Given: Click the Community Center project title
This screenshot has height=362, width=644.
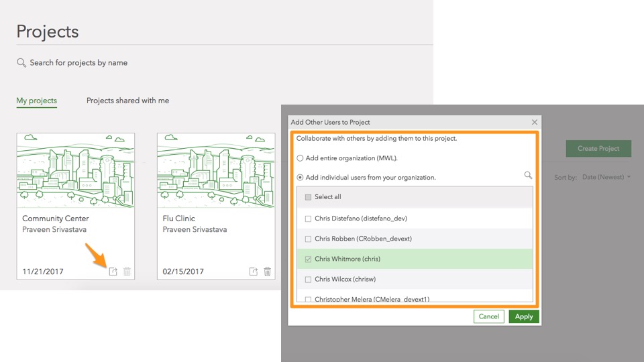Looking at the screenshot, I should [56, 219].
